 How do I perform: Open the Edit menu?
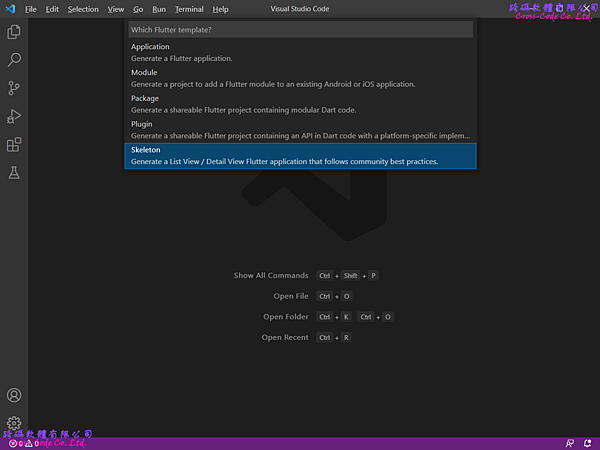pos(52,9)
